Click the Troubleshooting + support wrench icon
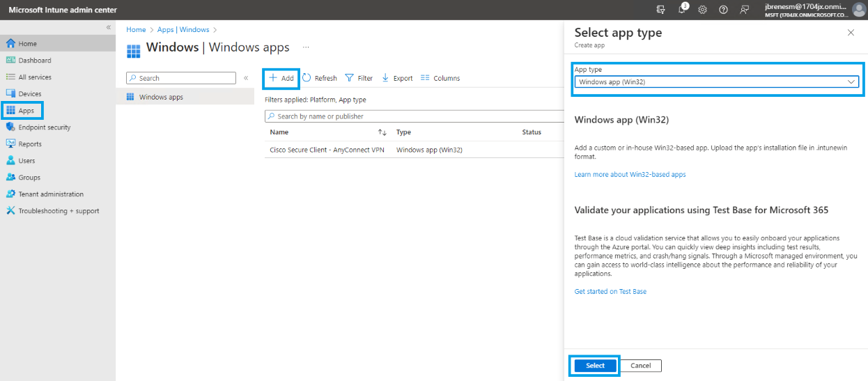 10,210
